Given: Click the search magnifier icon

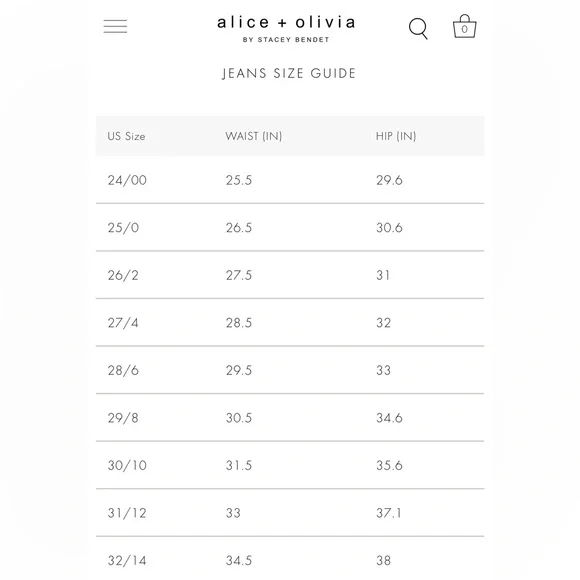Looking at the screenshot, I should tap(418, 28).
